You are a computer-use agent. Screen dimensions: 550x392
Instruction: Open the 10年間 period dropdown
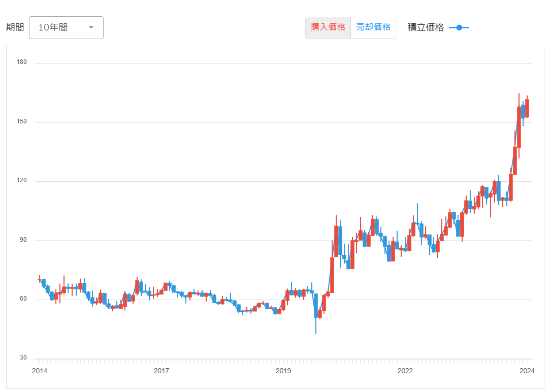tap(66, 27)
